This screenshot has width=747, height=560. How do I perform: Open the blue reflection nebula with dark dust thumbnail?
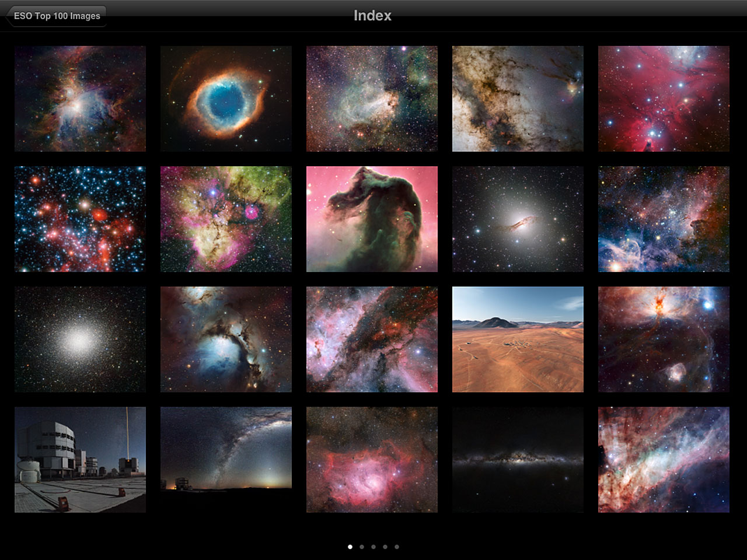coord(226,339)
